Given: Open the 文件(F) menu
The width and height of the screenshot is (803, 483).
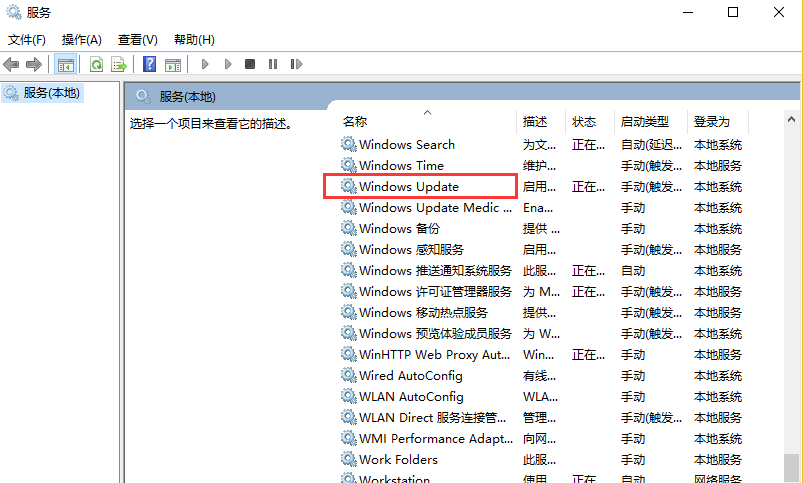Looking at the screenshot, I should [x=27, y=40].
